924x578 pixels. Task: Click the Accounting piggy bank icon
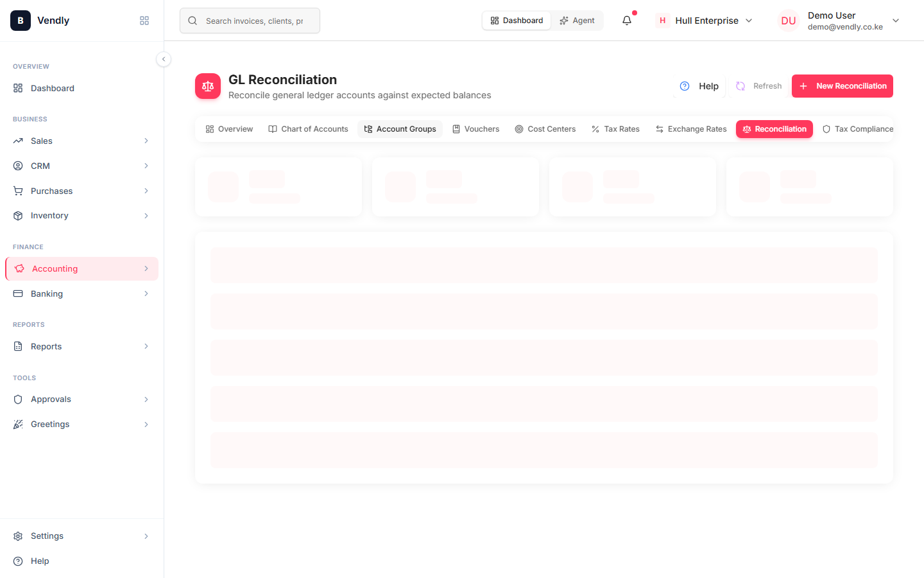(19, 268)
